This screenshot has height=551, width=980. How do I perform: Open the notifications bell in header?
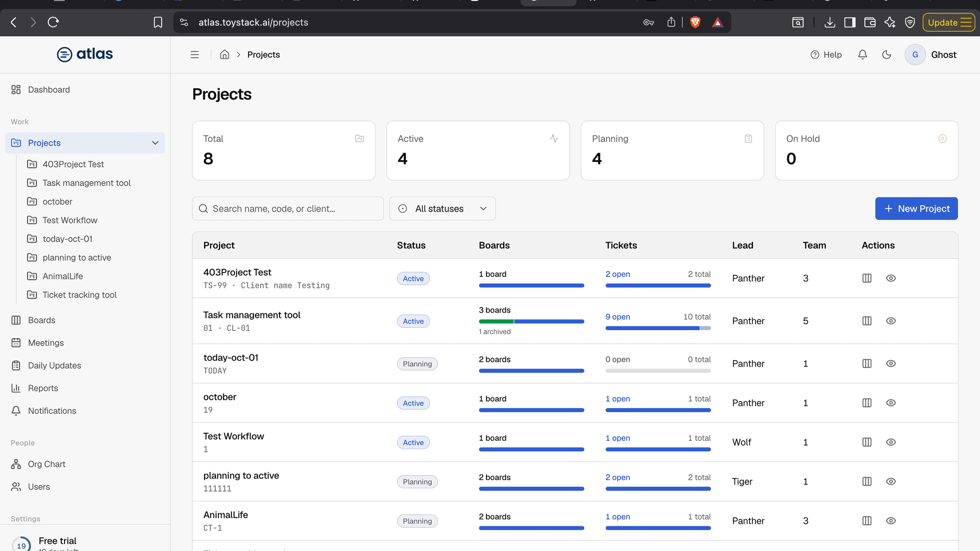pos(862,55)
